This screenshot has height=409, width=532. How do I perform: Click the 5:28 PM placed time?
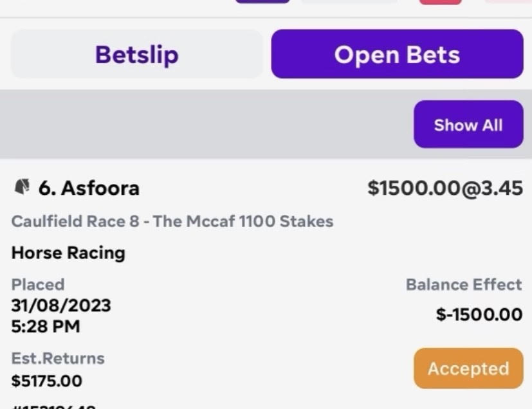tap(46, 327)
